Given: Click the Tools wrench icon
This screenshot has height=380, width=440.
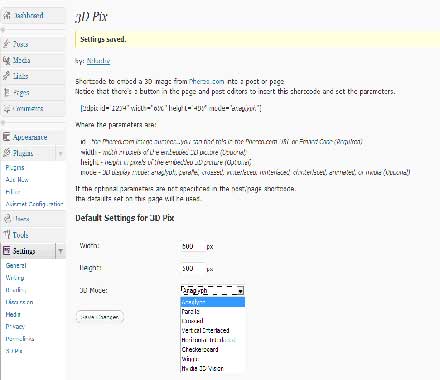Looking at the screenshot, I should (x=7, y=235).
